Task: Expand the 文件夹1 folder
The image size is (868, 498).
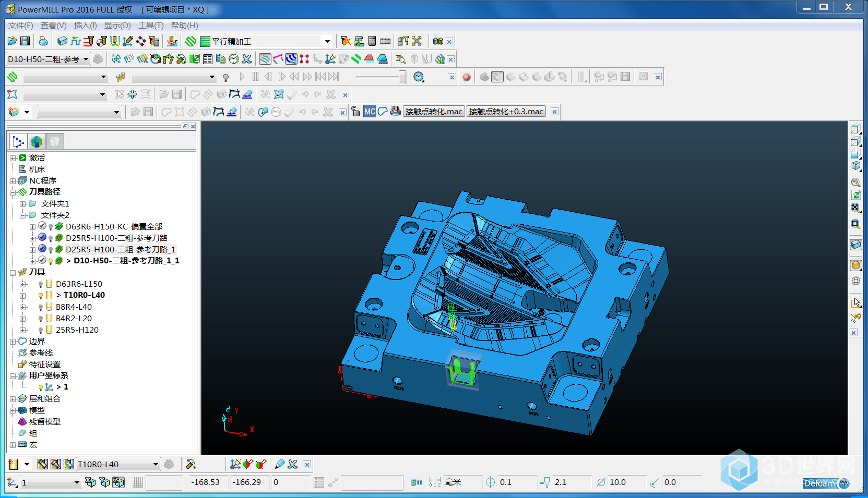Action: pyautogui.click(x=22, y=204)
